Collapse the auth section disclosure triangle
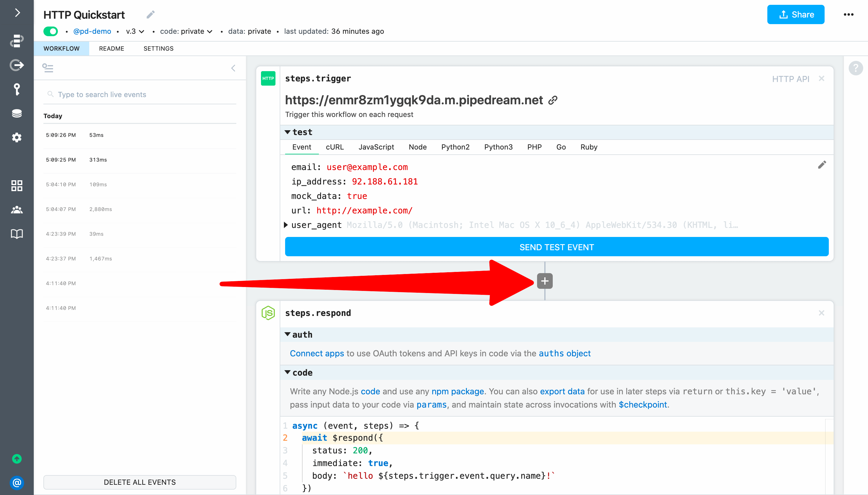The height and width of the screenshot is (495, 868). [288, 335]
